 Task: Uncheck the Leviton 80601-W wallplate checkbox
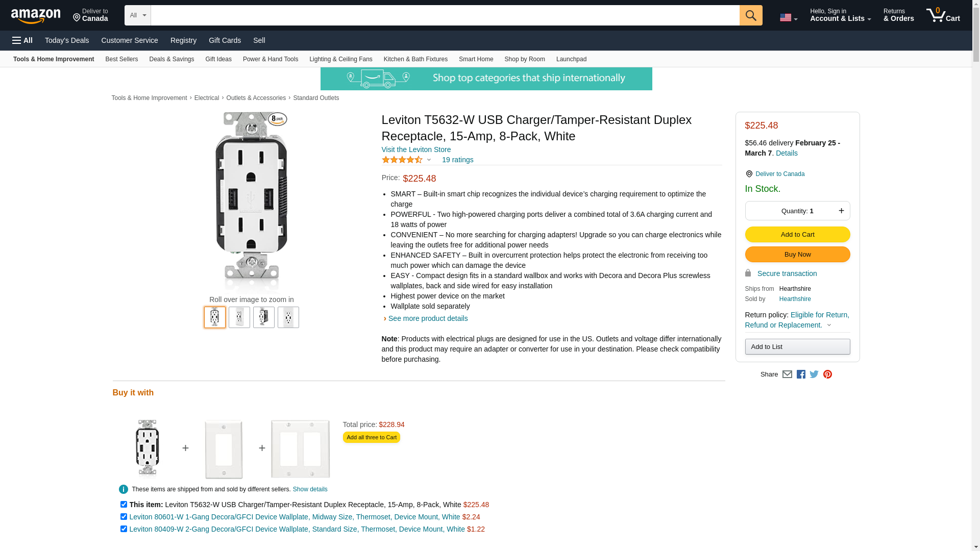pos(124,517)
